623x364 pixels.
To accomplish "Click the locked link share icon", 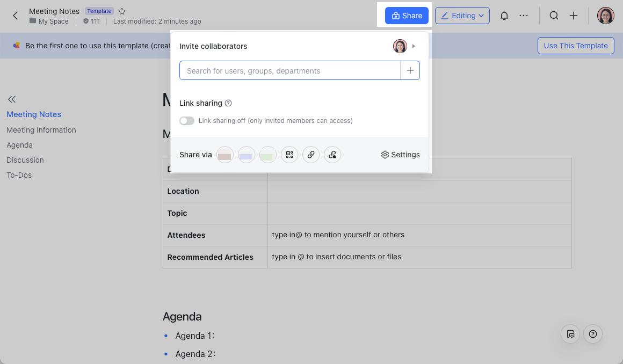I will point(332,155).
